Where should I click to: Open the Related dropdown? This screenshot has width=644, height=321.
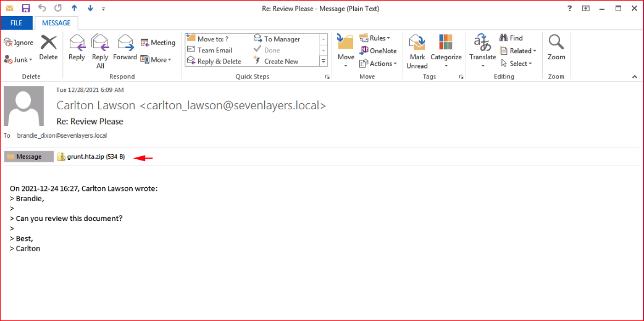click(x=518, y=51)
